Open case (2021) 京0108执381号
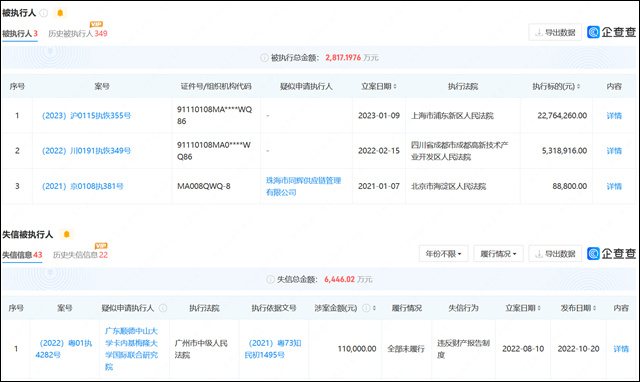Screen dimensions: 640x382 (x=83, y=187)
